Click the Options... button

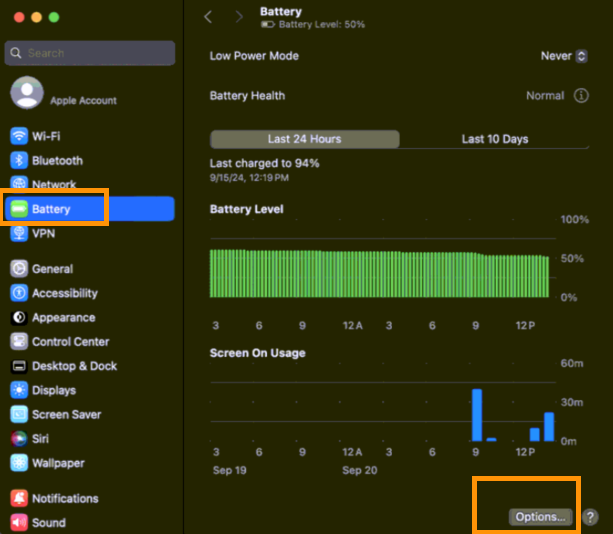pyautogui.click(x=541, y=517)
